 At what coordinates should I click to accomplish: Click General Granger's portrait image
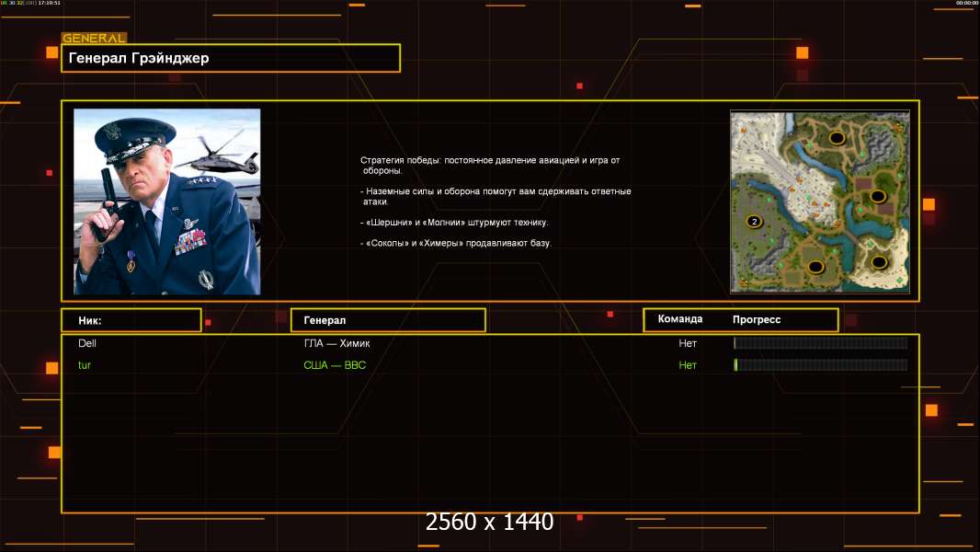click(x=166, y=201)
